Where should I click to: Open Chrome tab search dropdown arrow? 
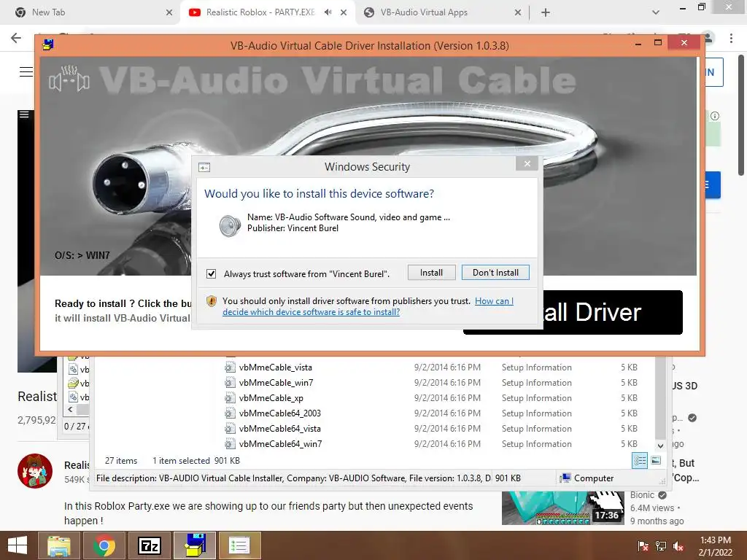[656, 12]
